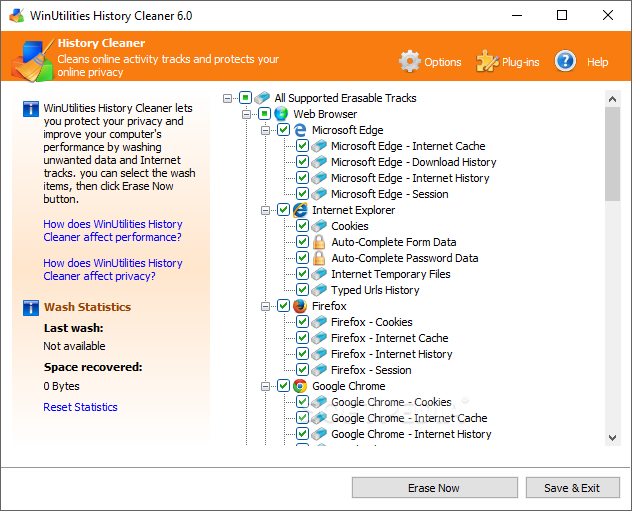Collapse the Web Browser tree node
The image size is (632, 511).
246,114
